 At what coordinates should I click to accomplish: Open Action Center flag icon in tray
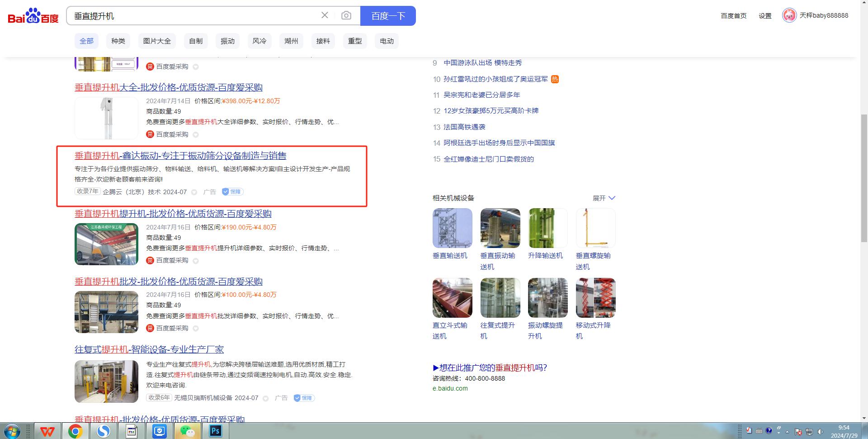tap(798, 432)
